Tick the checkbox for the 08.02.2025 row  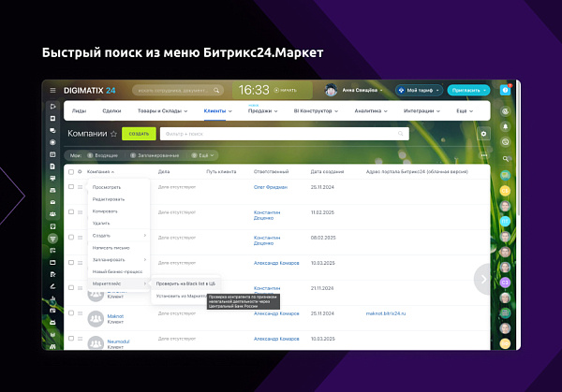click(x=71, y=238)
